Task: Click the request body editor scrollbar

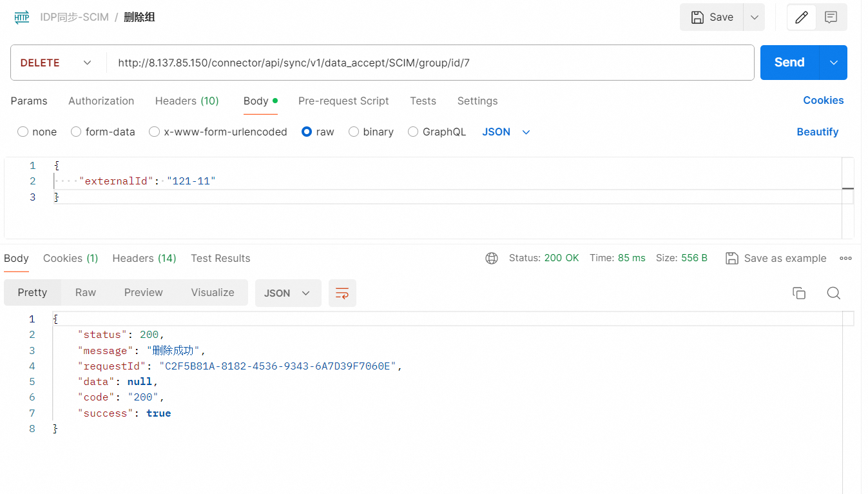Action: click(848, 198)
